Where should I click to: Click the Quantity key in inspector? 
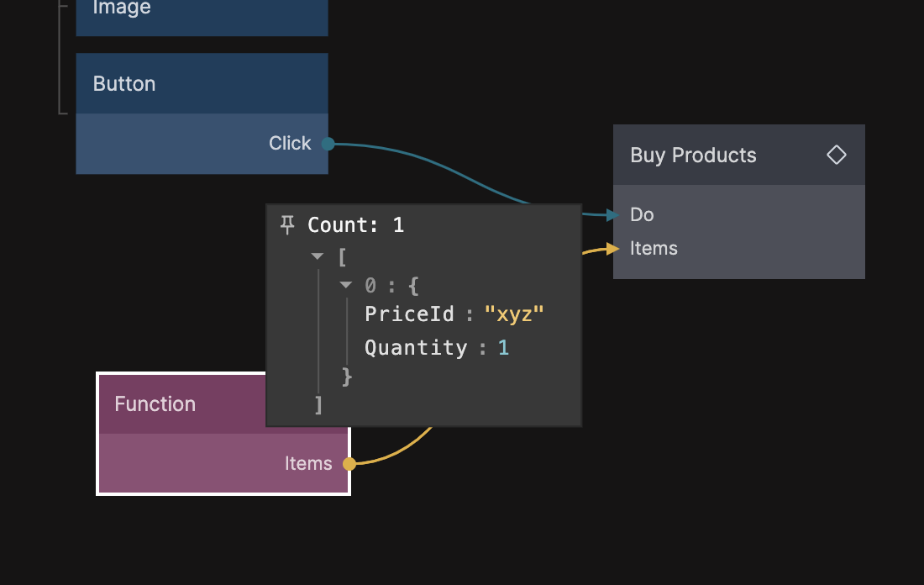click(x=416, y=348)
